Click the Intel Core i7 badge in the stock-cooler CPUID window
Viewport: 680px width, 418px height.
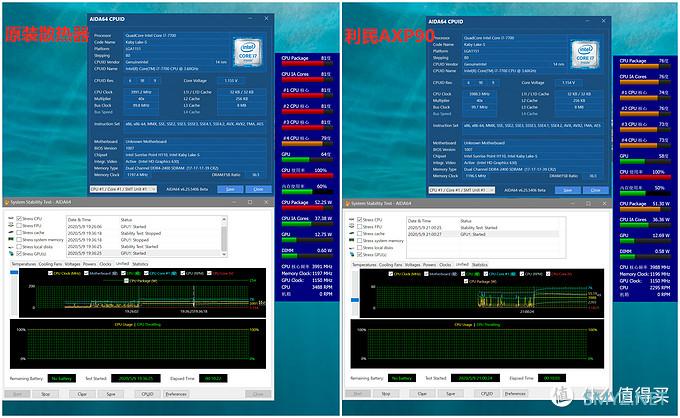click(x=248, y=52)
